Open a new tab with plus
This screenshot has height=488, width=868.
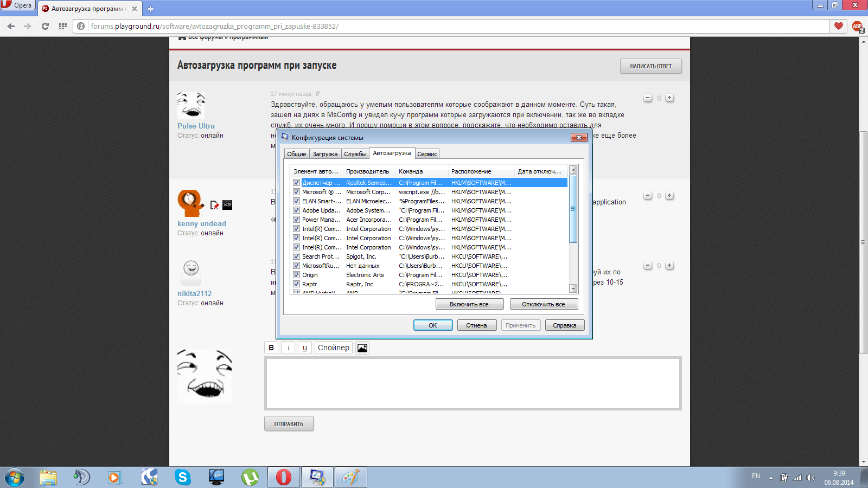(x=150, y=9)
